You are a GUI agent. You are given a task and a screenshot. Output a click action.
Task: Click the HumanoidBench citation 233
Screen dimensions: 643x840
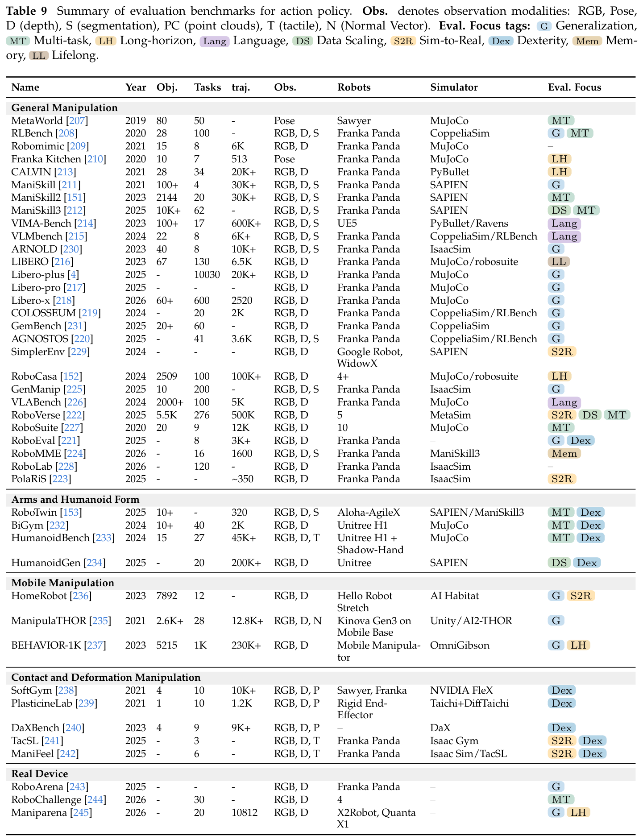[x=104, y=538]
